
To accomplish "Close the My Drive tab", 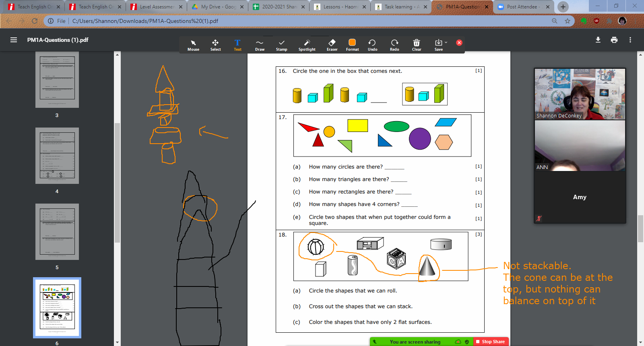I will tap(242, 7).
